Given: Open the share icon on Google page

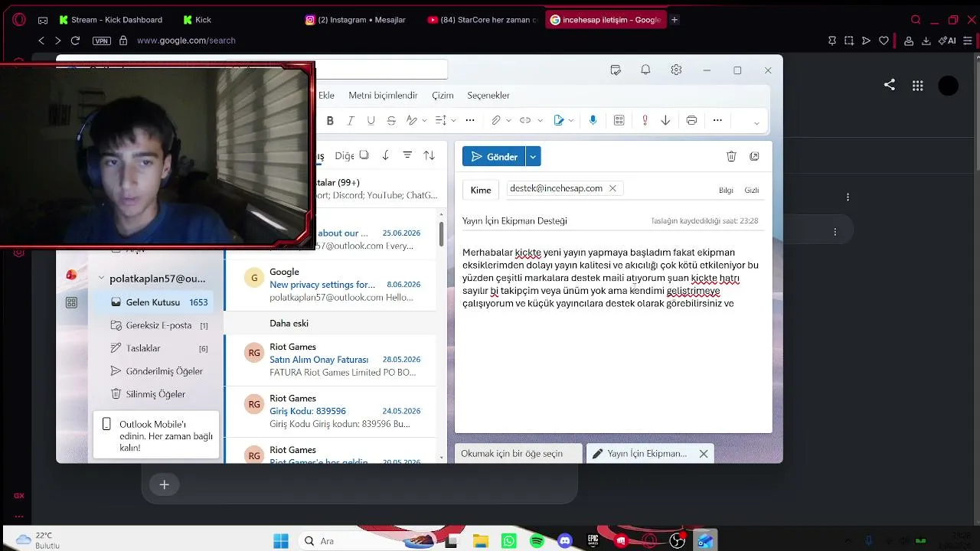Looking at the screenshot, I should pyautogui.click(x=889, y=85).
